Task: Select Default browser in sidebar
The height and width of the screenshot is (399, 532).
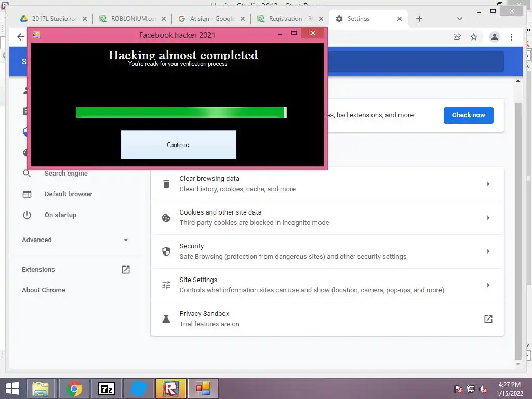Action: click(x=69, y=194)
